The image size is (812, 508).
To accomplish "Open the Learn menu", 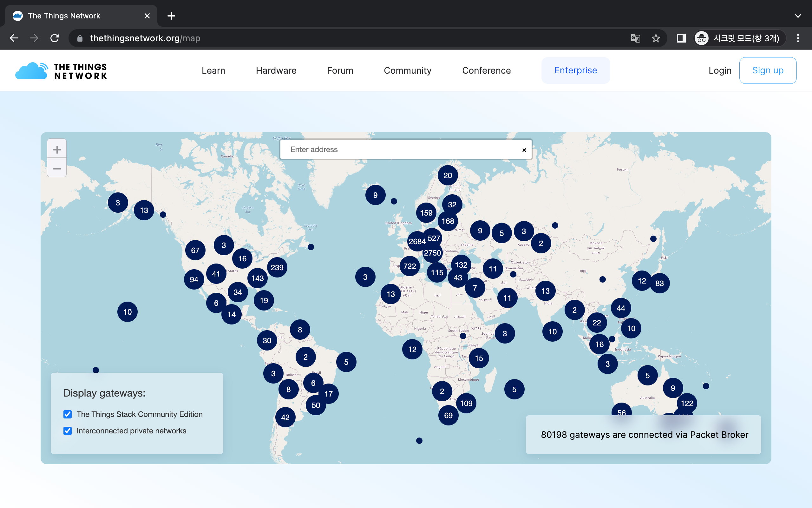I will pos(213,70).
